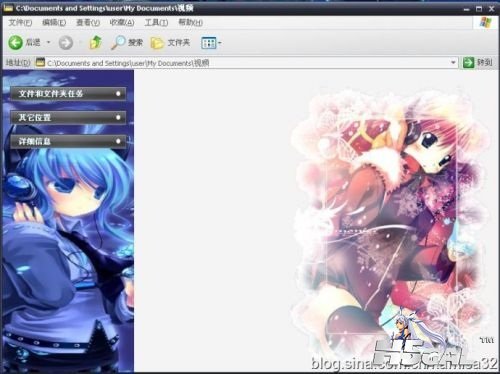Expand the 详细信息 panel
500x374 pixels.
(x=68, y=141)
